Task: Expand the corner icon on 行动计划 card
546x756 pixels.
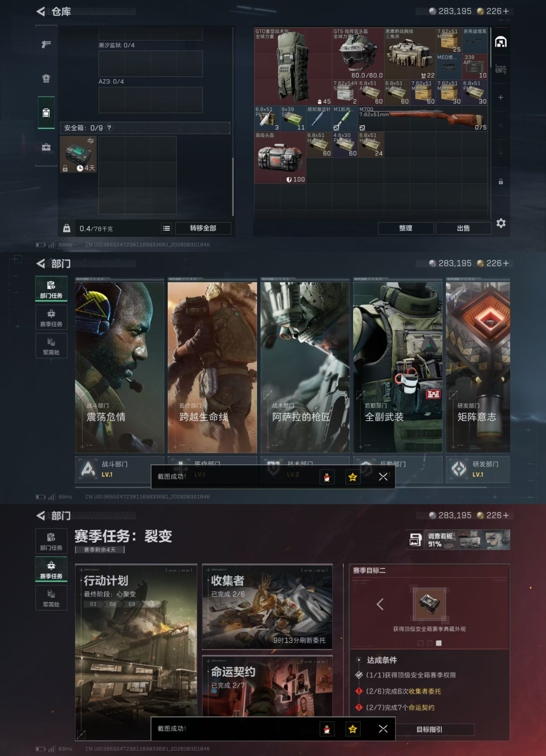Action: 81,735
